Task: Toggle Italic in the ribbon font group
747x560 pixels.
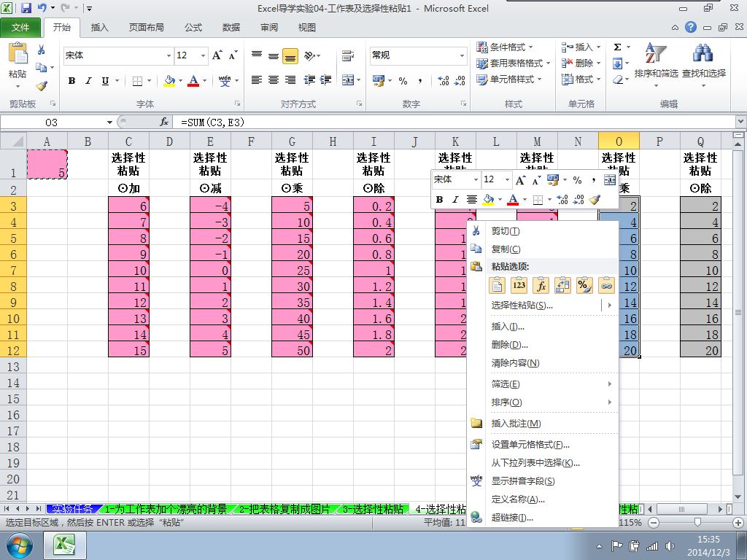Action: [x=88, y=81]
